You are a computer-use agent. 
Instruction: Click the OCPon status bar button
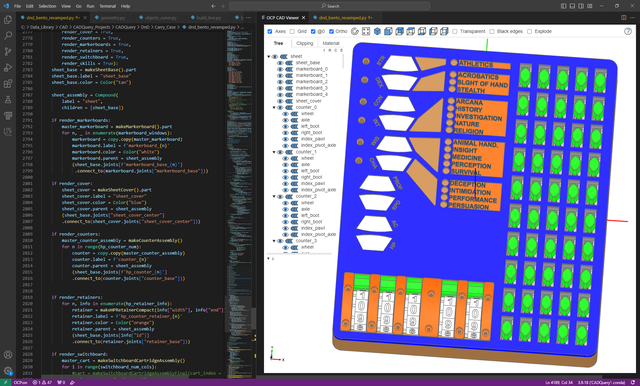20,382
